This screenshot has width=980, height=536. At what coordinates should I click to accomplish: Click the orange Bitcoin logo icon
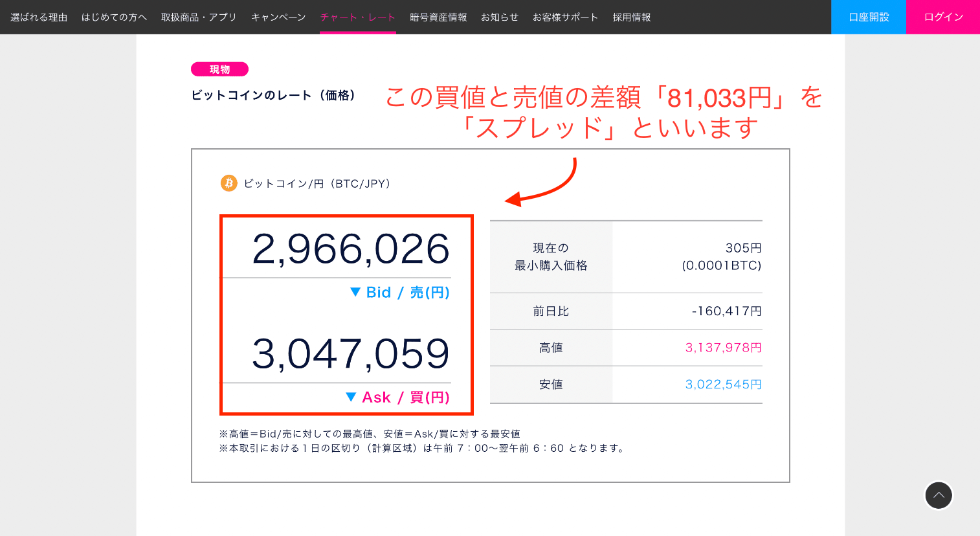229,183
